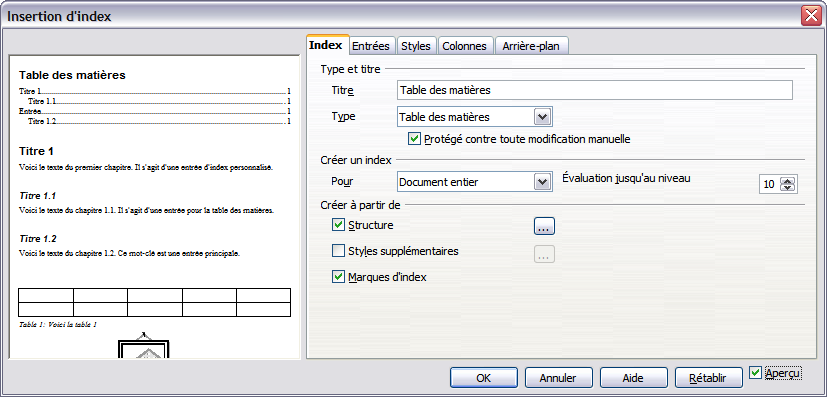Viewport: 827px width, 397px height.
Task: Go to the Colonnes tab
Action: click(x=464, y=46)
